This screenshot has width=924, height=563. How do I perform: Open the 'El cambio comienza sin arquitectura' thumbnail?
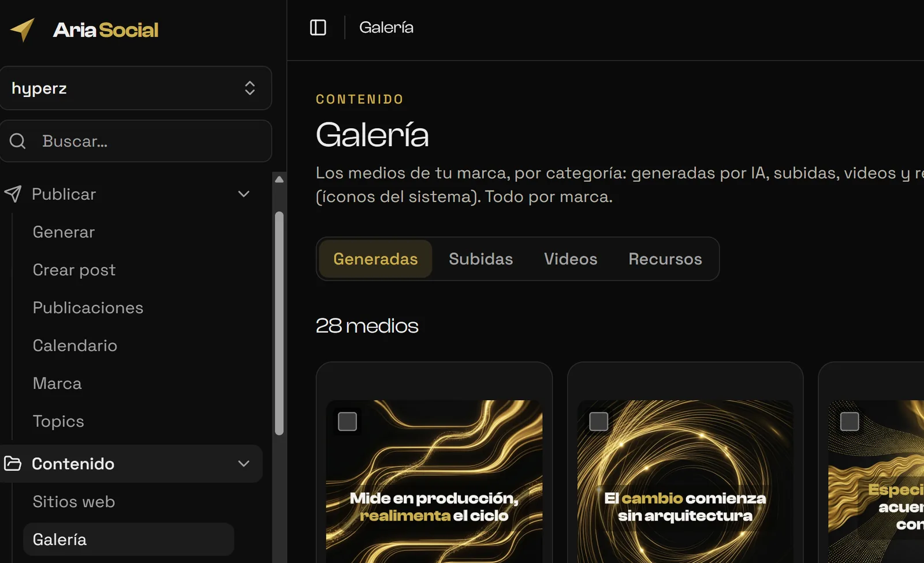[x=685, y=482]
